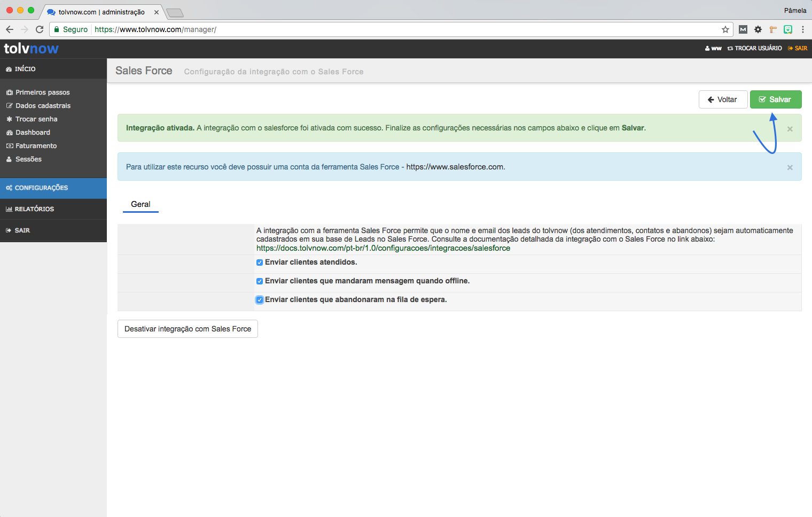Open Faturamento in sidebar

point(36,146)
